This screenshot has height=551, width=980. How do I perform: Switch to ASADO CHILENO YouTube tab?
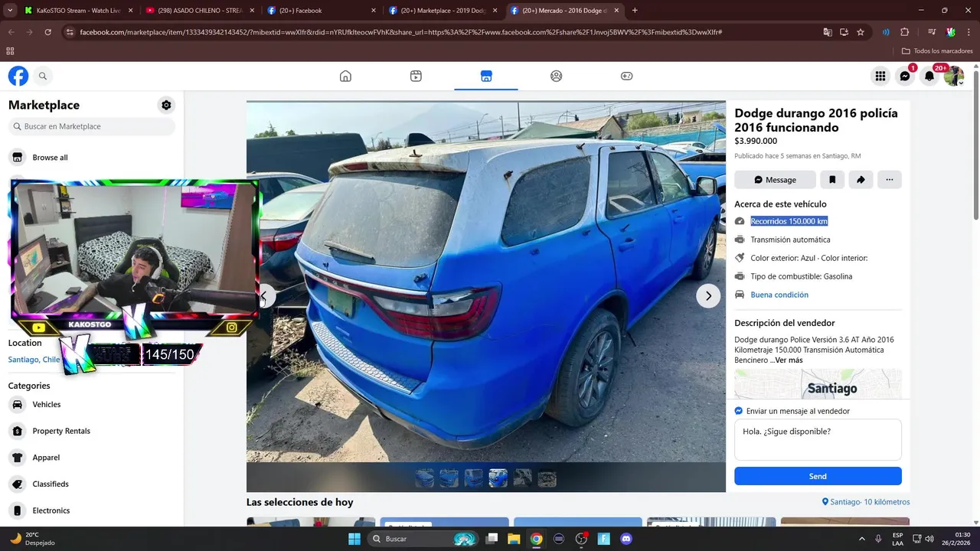pos(201,11)
